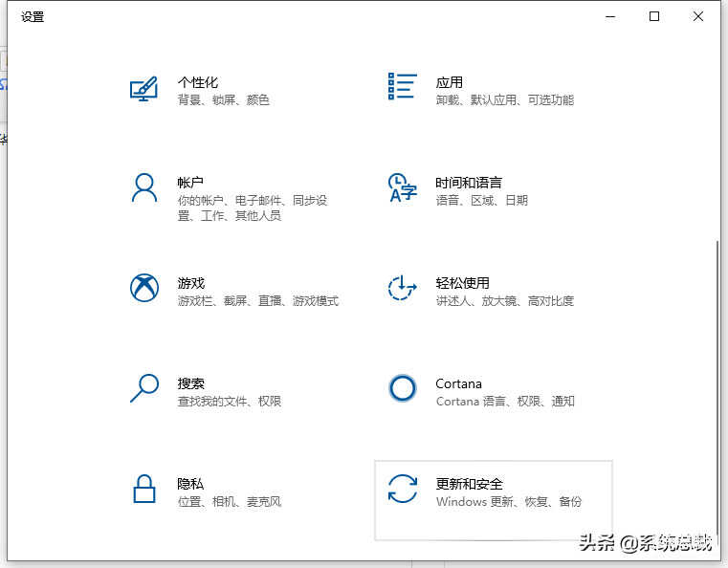Viewport: 728px width, 568px height.
Task: Maximize the 设置 window
Action: (654, 16)
